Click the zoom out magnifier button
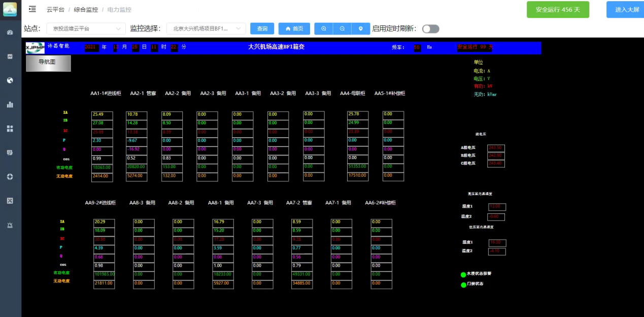 [x=342, y=29]
